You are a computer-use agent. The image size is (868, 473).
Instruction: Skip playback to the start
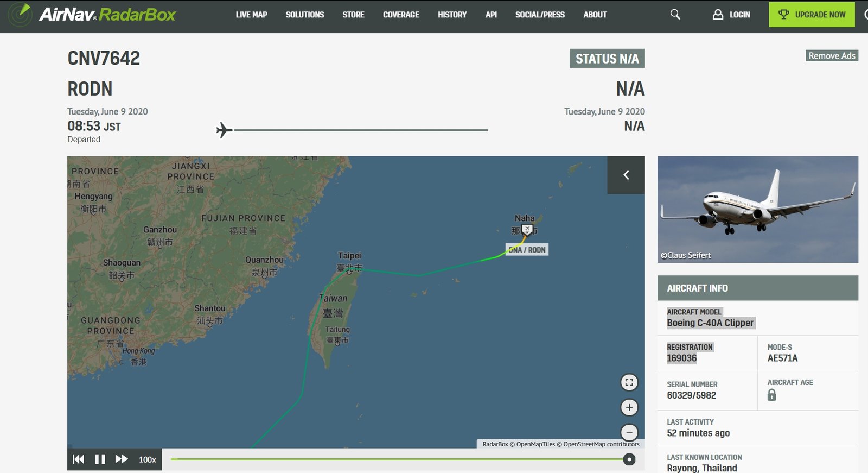pyautogui.click(x=78, y=459)
